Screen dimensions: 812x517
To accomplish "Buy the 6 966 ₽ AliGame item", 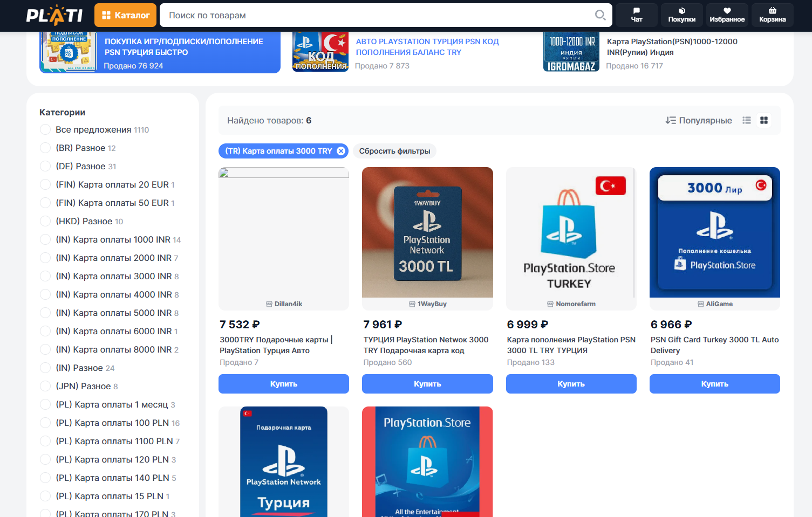I will pyautogui.click(x=715, y=384).
